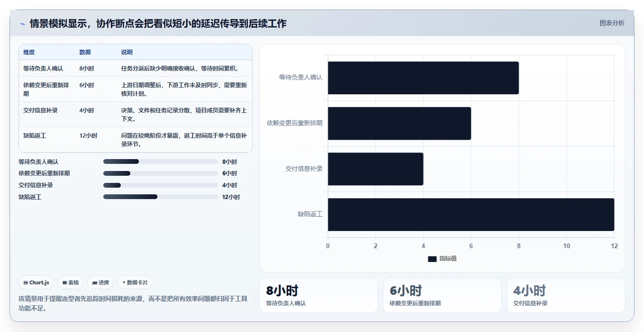Click the footnote text starting 该情景用于提醒选型者
This screenshot has width=644, height=332.
(x=133, y=303)
